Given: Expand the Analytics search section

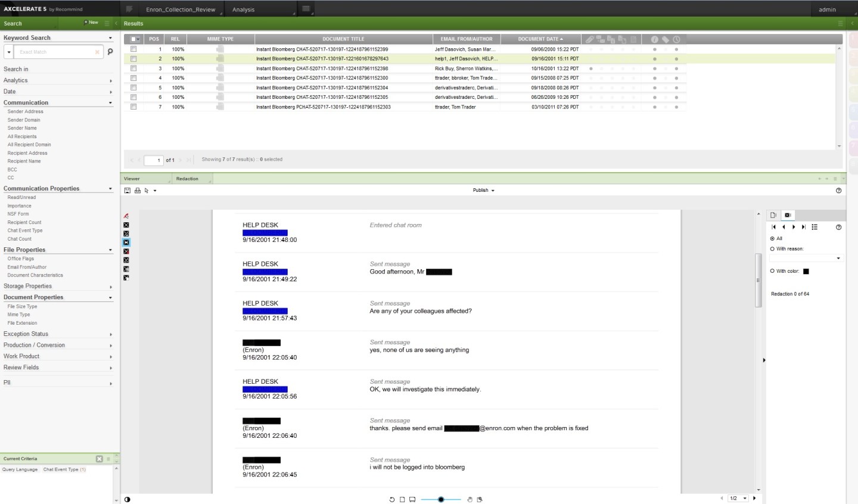Looking at the screenshot, I should pos(57,80).
